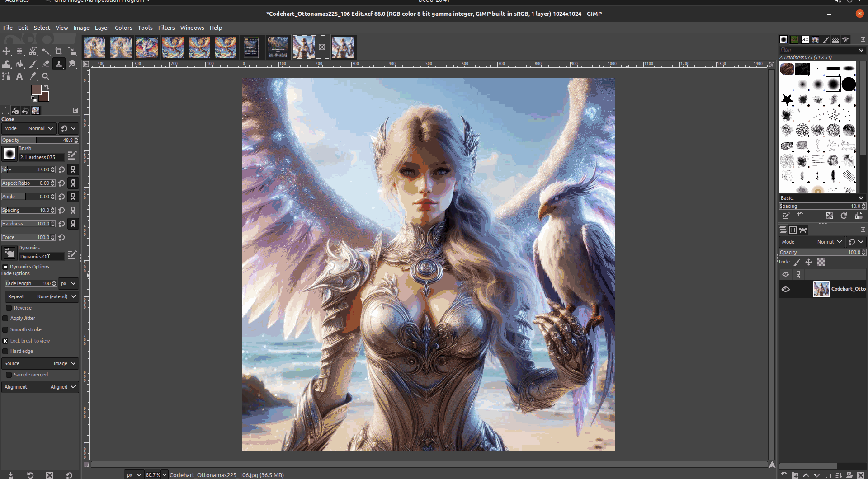Enable the Apply Jitter checkbox
The height and width of the screenshot is (479, 868).
tap(5, 319)
